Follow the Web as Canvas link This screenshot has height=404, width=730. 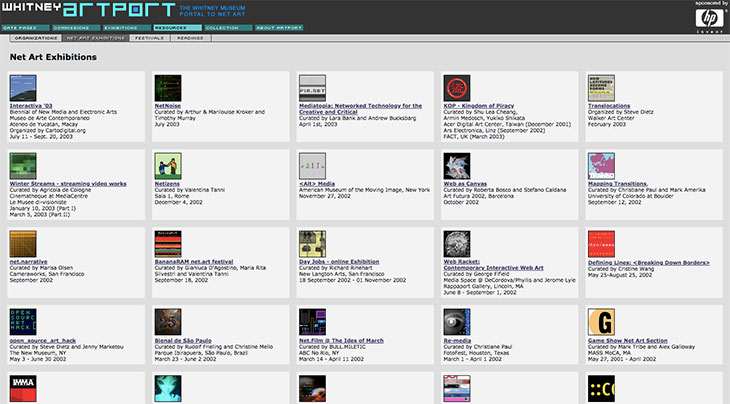tap(465, 184)
